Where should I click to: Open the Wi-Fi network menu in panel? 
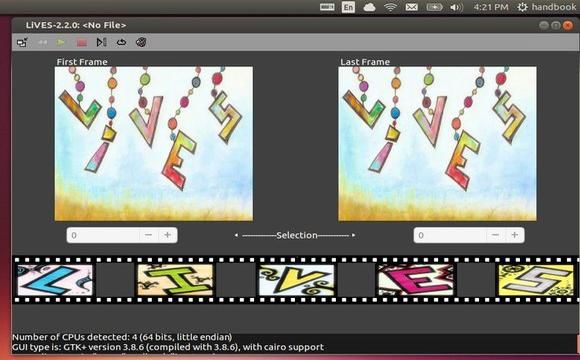390,7
